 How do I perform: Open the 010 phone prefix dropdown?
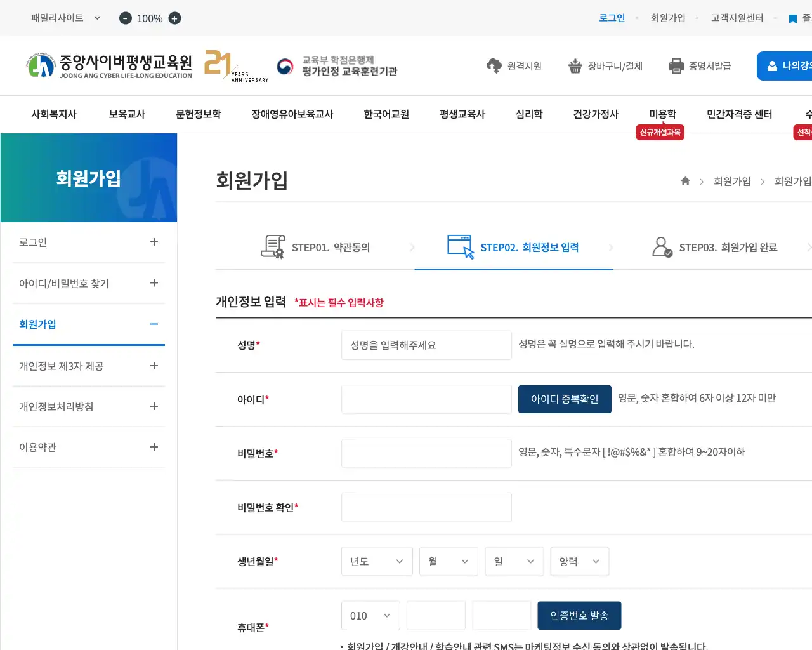pos(370,615)
